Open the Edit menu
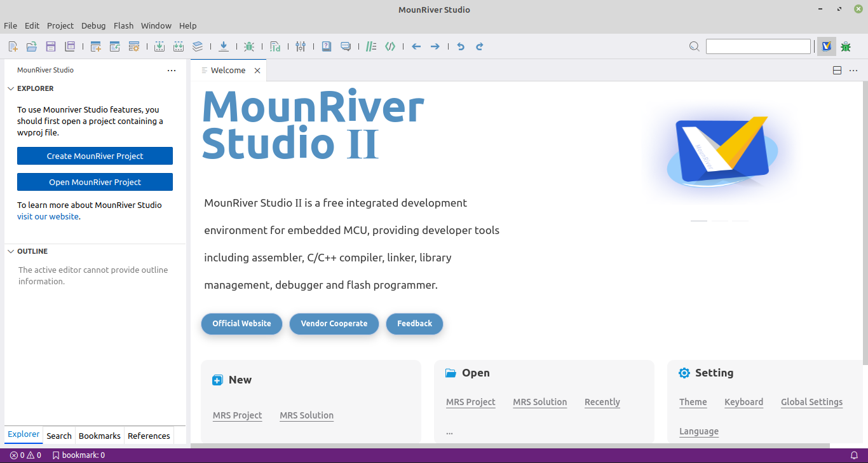868x463 pixels. 32,25
